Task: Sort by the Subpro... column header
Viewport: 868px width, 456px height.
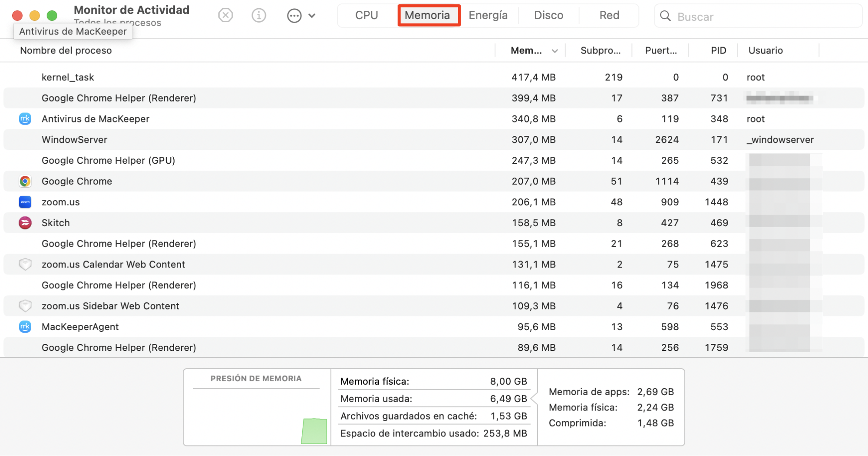Action: coord(601,50)
